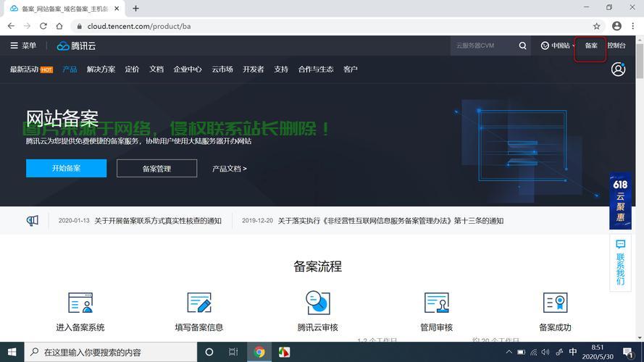Open the user account avatar icon
Viewport: 644px width, 362px height.
coord(618,70)
